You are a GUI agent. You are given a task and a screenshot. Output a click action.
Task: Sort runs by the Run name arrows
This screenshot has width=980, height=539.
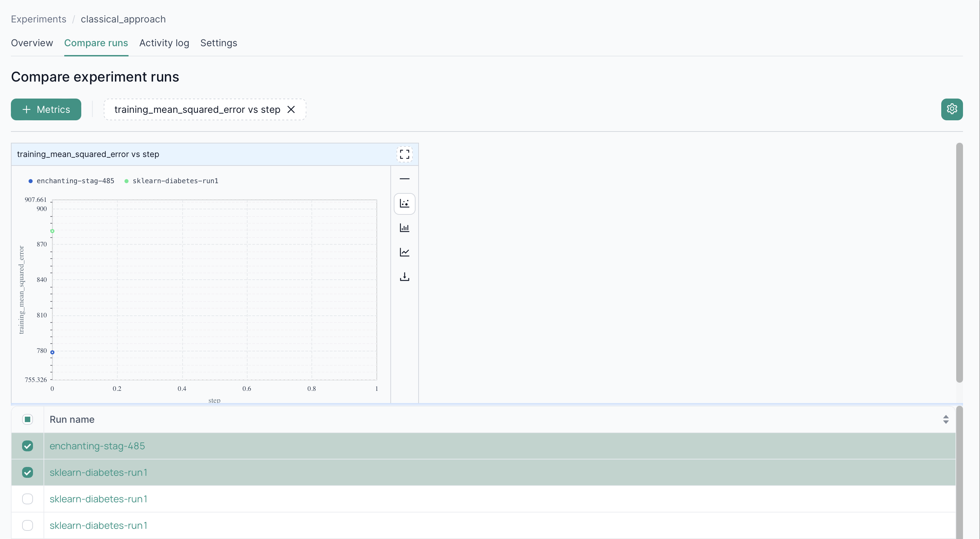(945, 419)
